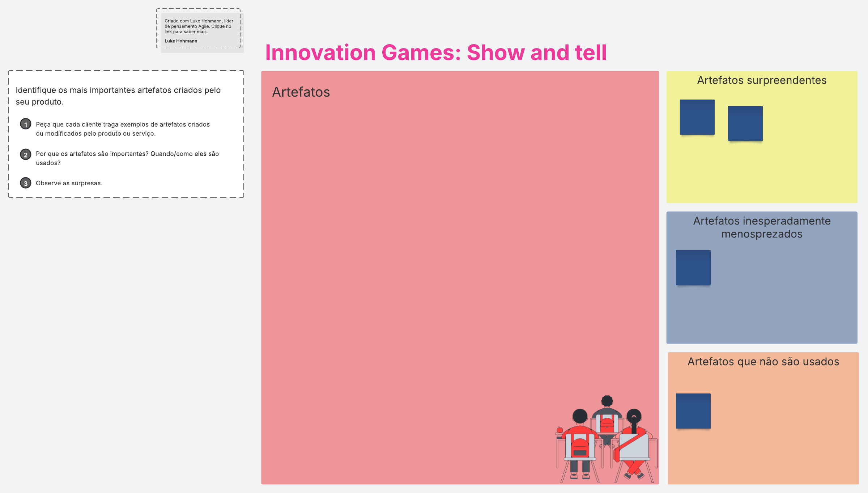The image size is (868, 493).
Task: Click the 'Observe as surpresas.' instruction
Action: (x=69, y=183)
